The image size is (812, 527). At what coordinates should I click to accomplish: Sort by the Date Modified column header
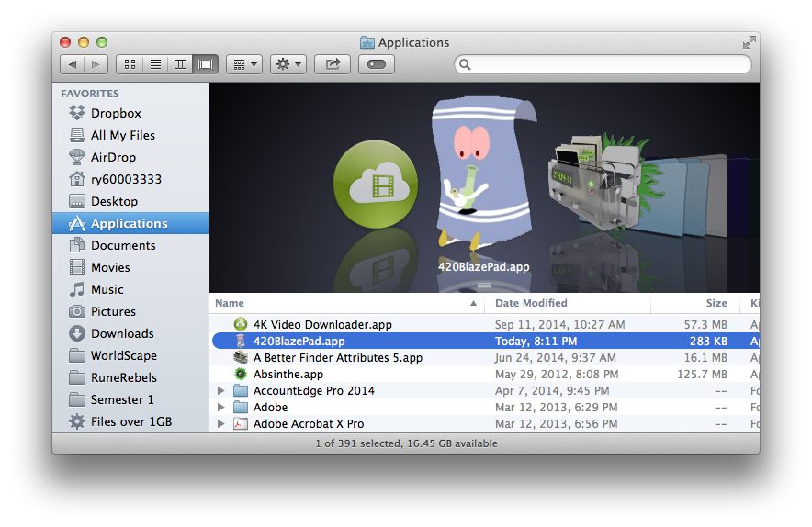click(x=568, y=303)
